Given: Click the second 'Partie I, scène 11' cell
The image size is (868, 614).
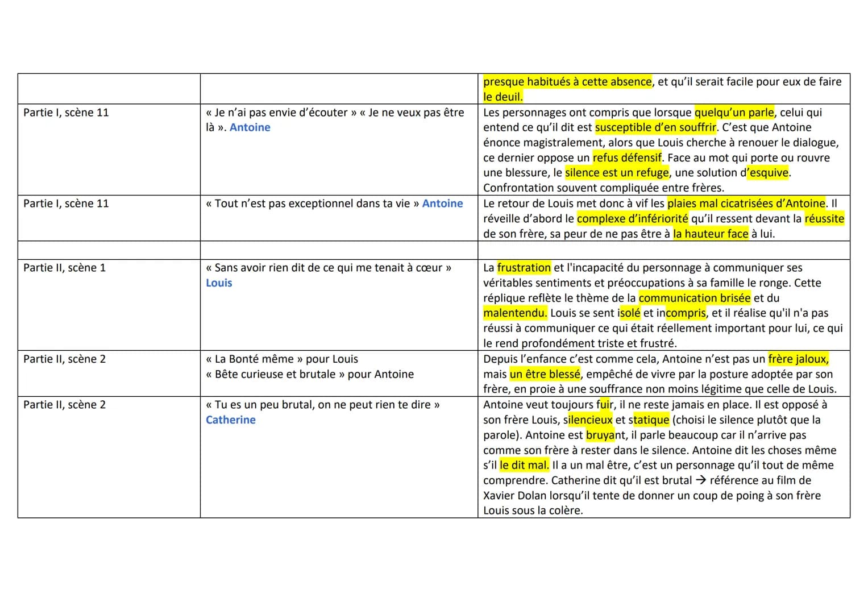Looking at the screenshot, I should [x=109, y=218].
